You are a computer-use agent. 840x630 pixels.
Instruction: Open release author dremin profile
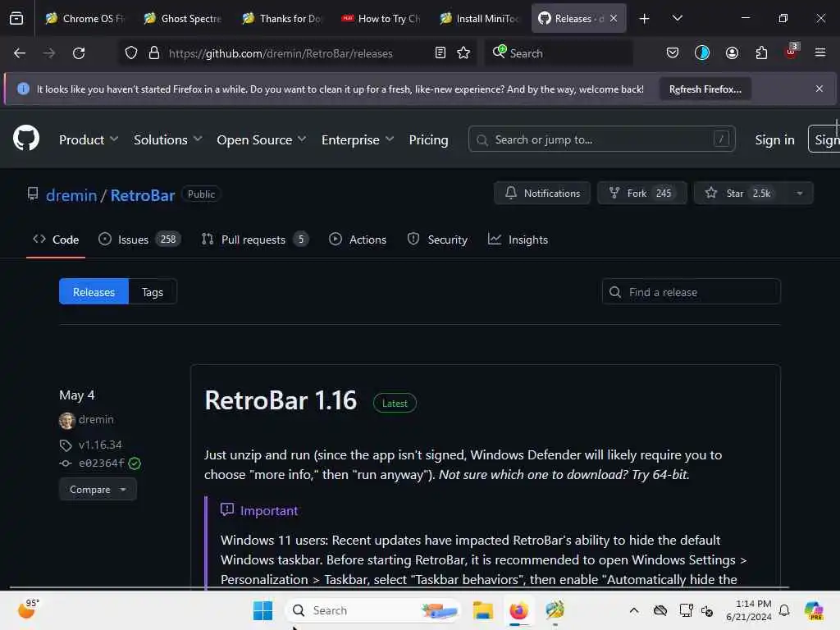click(x=96, y=419)
